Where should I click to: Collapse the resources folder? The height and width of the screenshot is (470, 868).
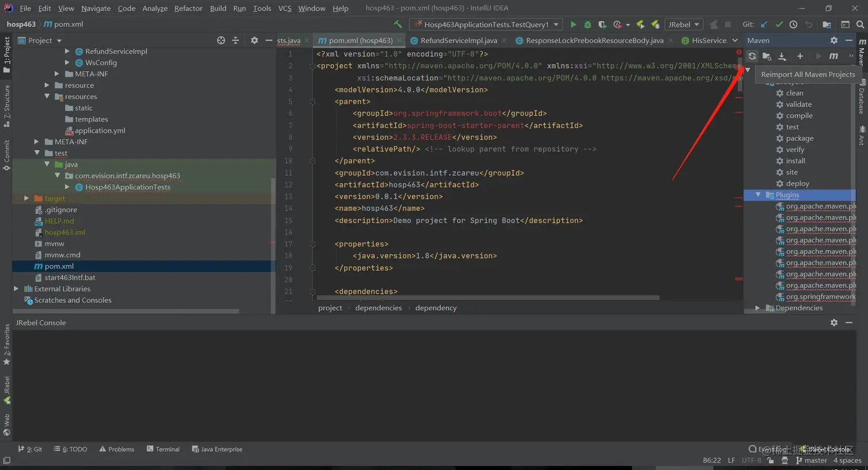point(47,97)
